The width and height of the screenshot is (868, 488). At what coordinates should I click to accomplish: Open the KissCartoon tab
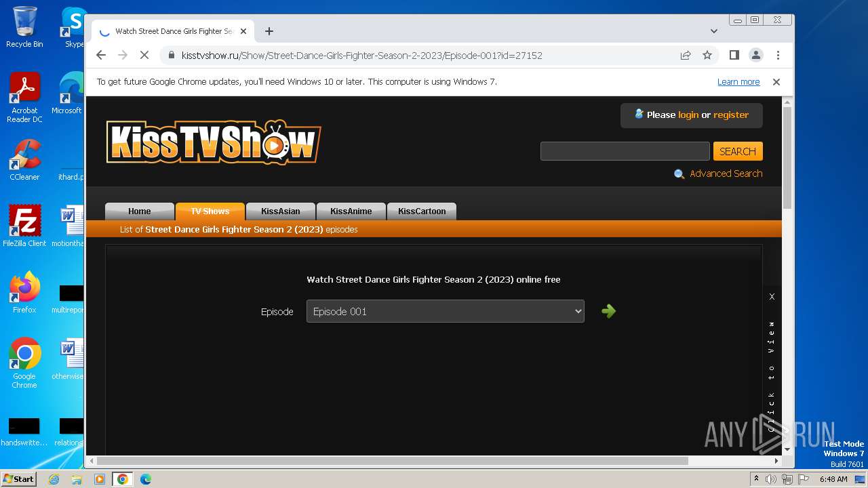coord(422,211)
